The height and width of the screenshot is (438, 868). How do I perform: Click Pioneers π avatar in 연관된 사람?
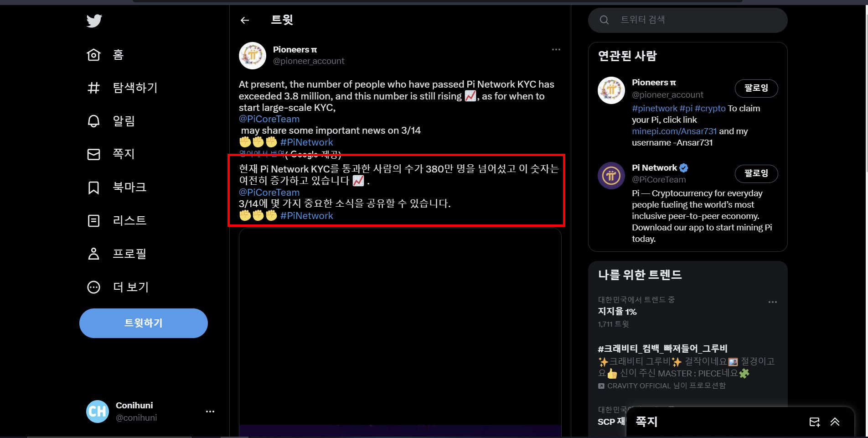click(x=611, y=90)
